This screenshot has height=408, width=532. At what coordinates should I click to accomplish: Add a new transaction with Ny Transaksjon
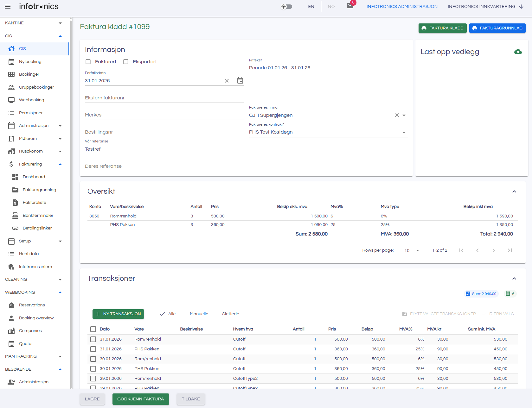[x=118, y=314]
